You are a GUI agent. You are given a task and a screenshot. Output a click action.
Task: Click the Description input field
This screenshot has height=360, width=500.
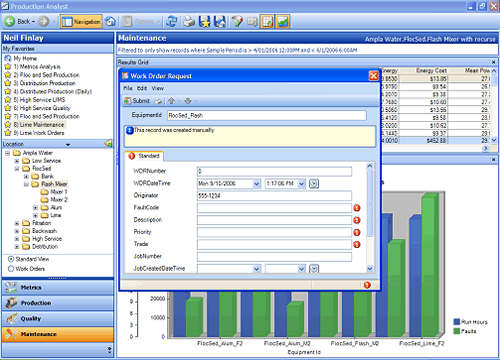pos(274,220)
